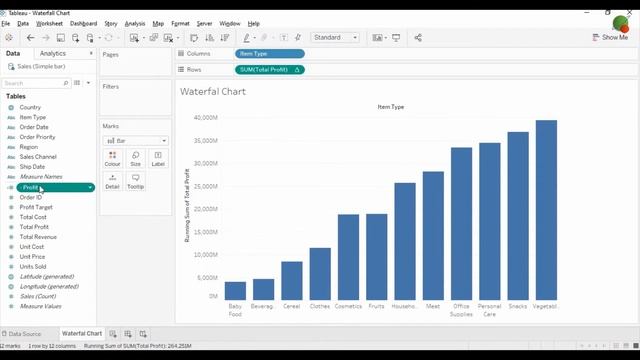
Task: Open the Highlight dropdown arrow
Action: [254, 38]
